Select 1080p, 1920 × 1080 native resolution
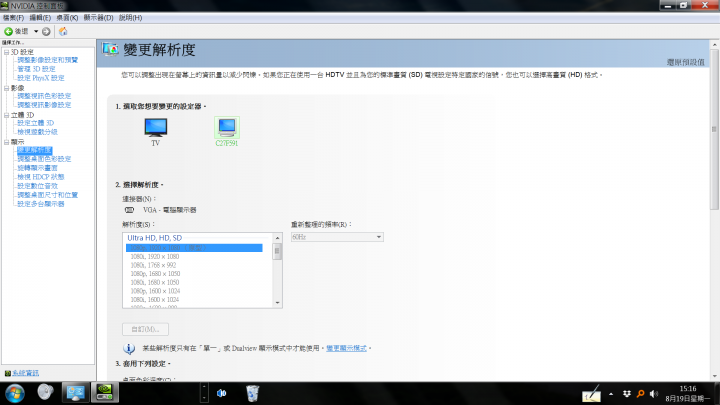The image size is (720, 405). (x=194, y=248)
